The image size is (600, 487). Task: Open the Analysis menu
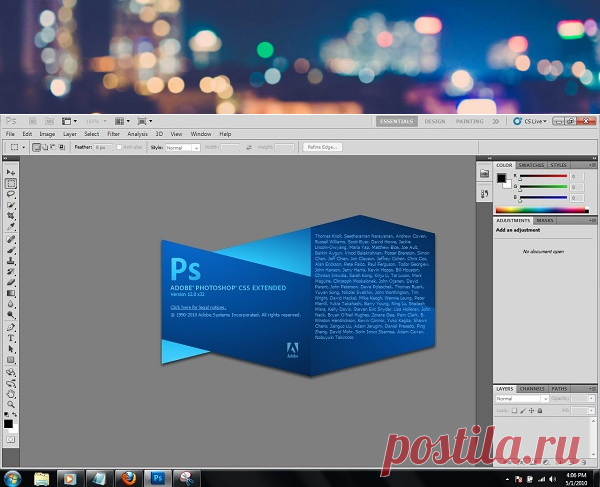coord(137,134)
